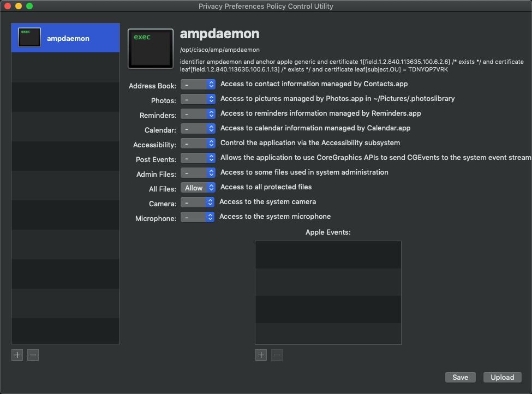Viewport: 532px width, 394px height.
Task: Open the Admin Files permission dropdown
Action: pos(198,173)
